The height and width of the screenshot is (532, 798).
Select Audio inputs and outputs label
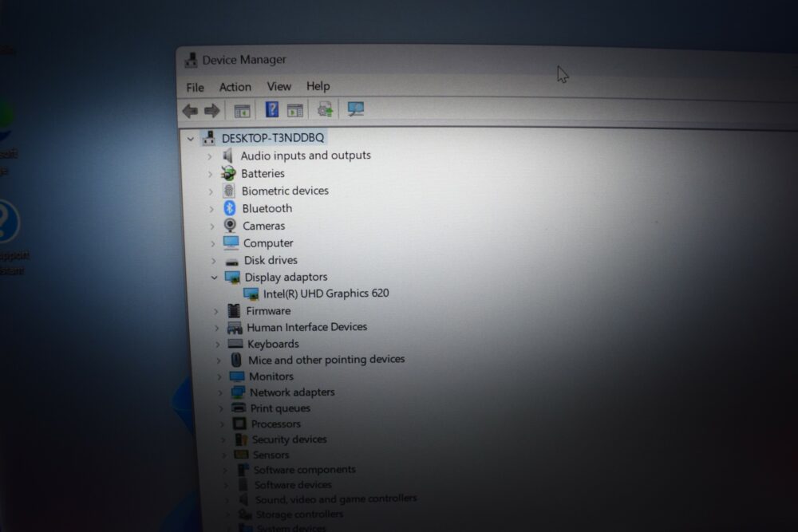[x=306, y=156]
